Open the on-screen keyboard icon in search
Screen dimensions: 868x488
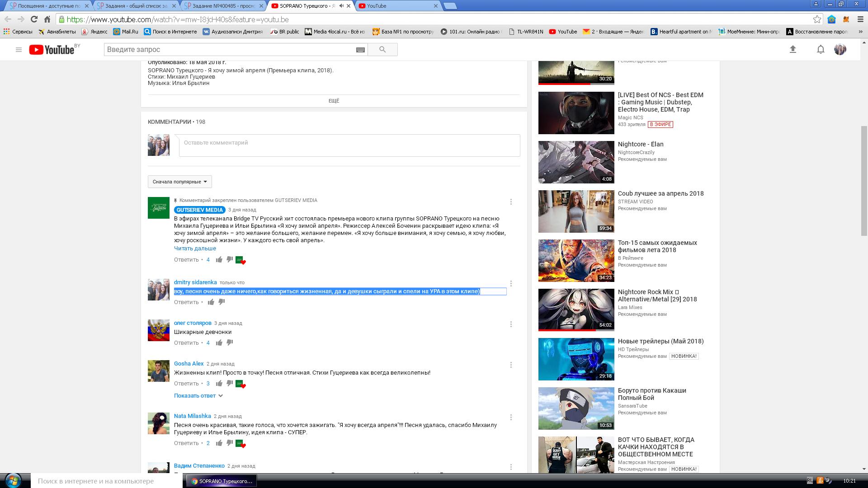click(x=360, y=50)
